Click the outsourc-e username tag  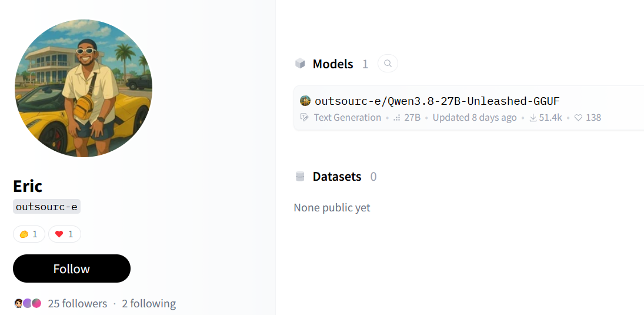coord(47,207)
